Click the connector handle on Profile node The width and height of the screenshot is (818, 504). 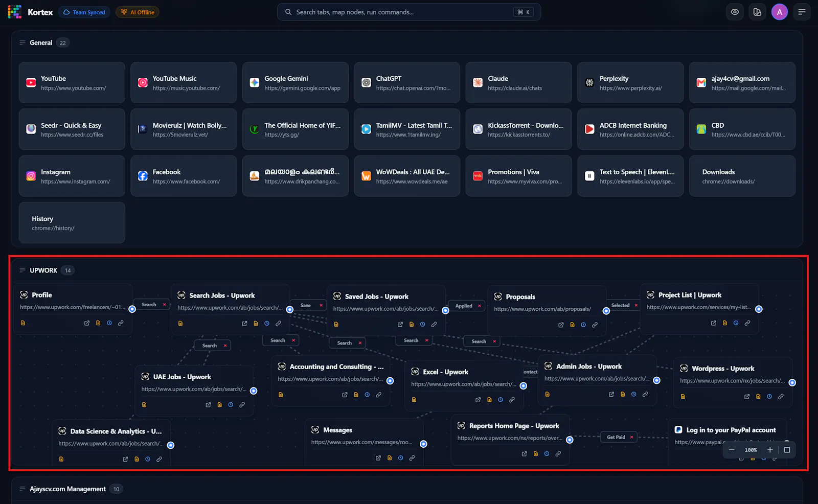tap(132, 309)
